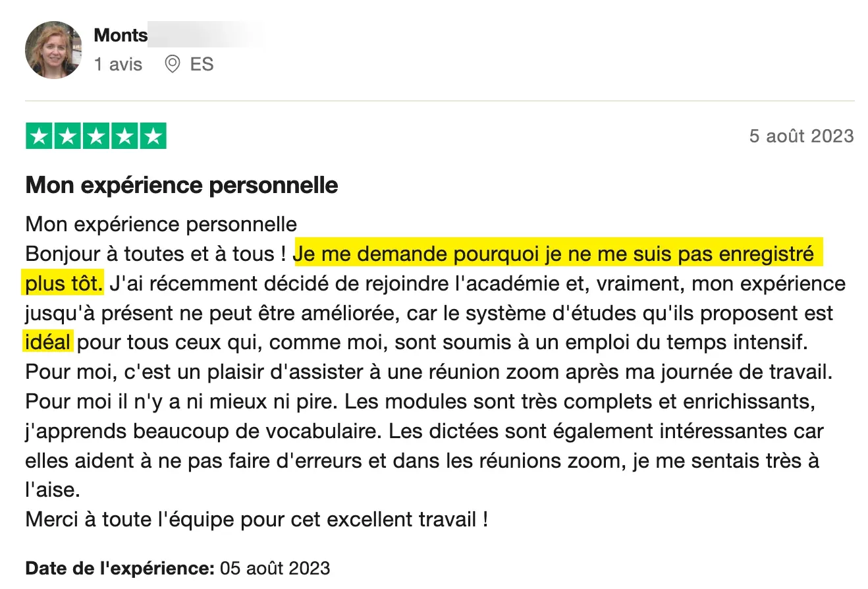Select the date "5 août 2023"
868x589 pixels.
pos(801,136)
